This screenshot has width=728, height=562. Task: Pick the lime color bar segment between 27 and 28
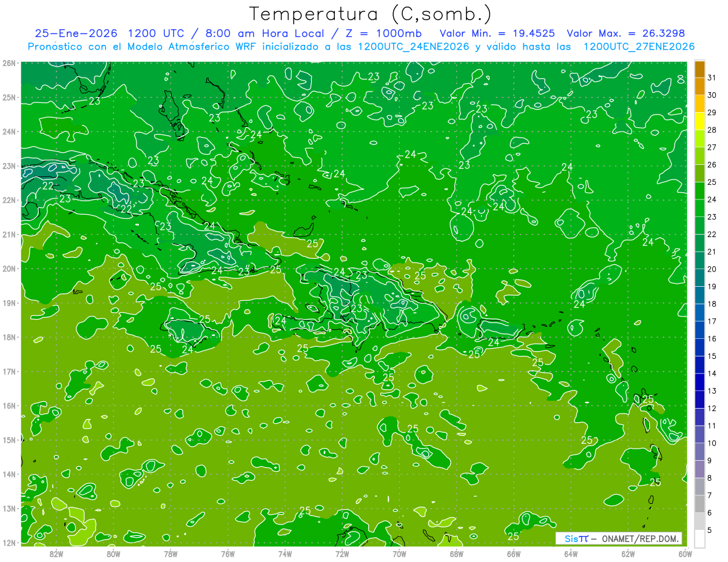(x=699, y=139)
